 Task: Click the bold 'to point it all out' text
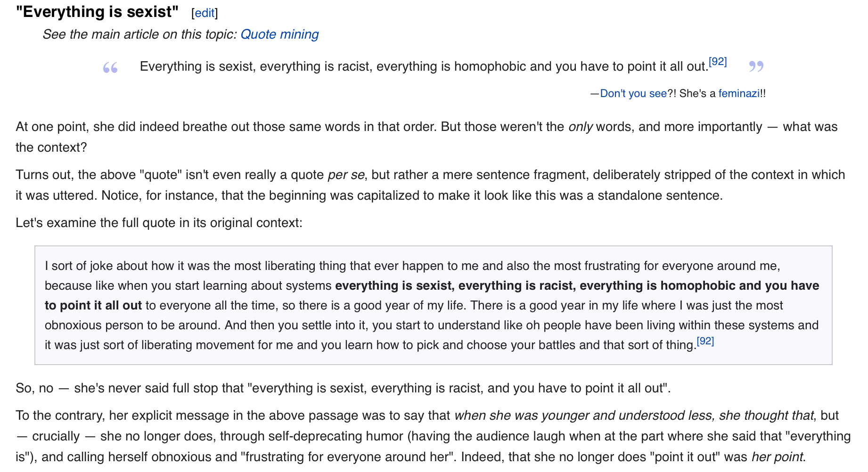tap(93, 305)
